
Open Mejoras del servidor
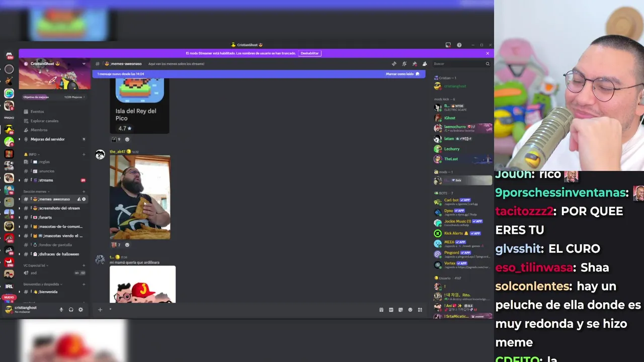pos(54,139)
